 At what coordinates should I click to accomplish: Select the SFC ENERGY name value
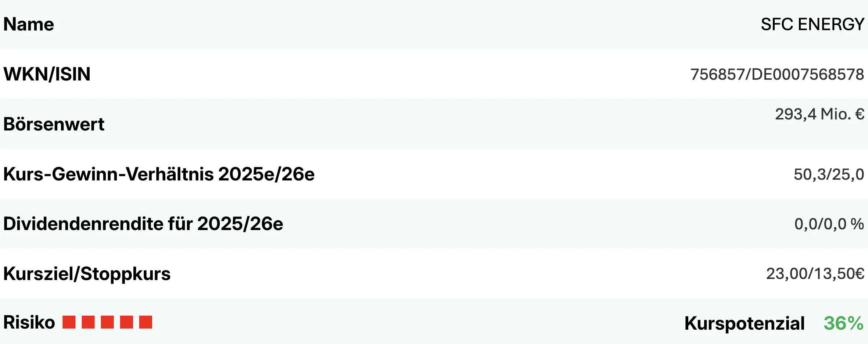812,24
